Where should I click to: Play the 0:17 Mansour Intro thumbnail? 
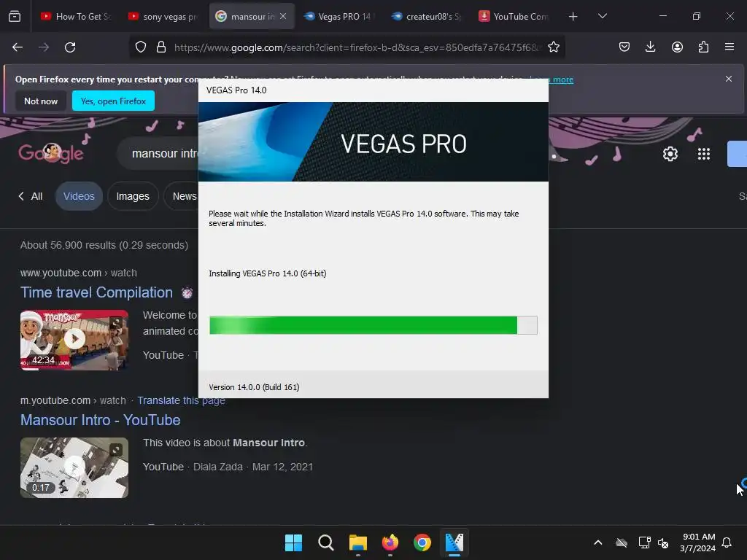tap(74, 467)
